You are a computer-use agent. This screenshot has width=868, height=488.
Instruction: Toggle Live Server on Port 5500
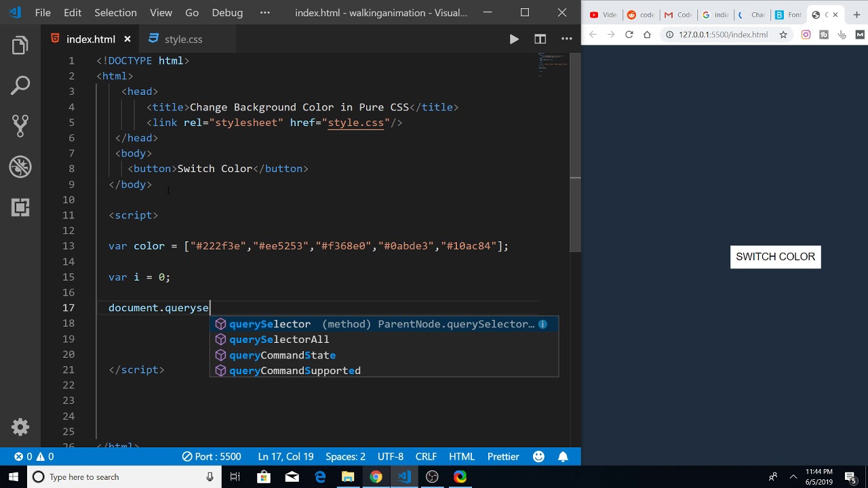212,457
